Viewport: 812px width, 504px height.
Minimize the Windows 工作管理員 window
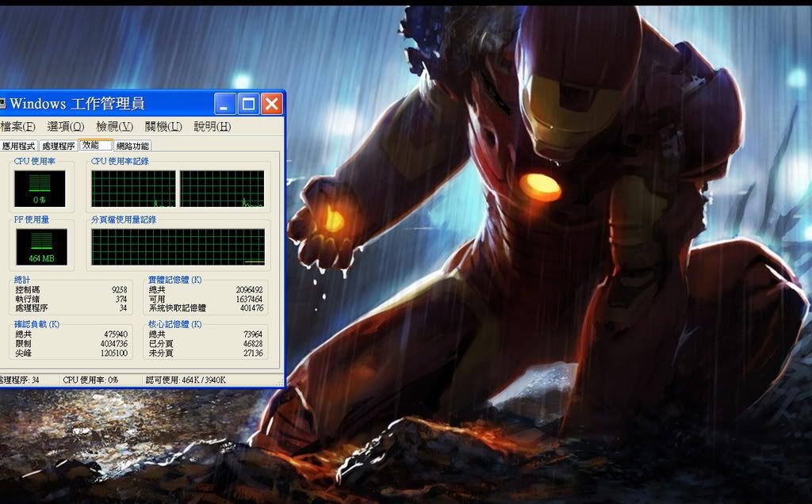point(224,104)
